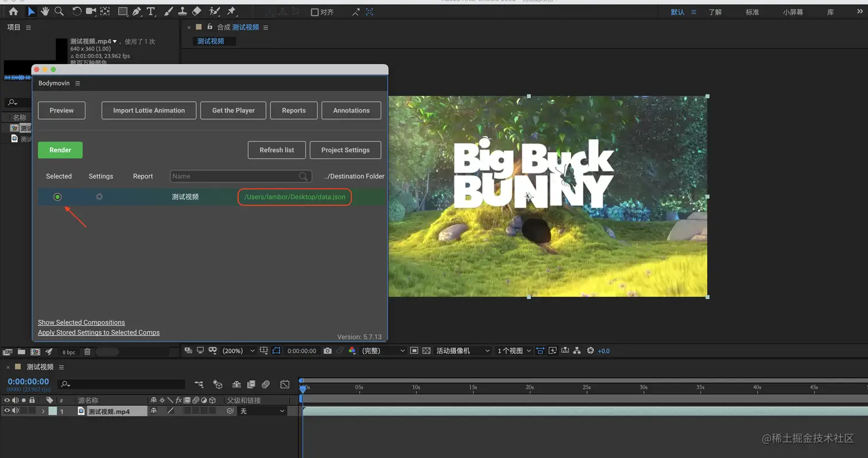
Task: Switch to 了解 workspace
Action: pos(715,12)
